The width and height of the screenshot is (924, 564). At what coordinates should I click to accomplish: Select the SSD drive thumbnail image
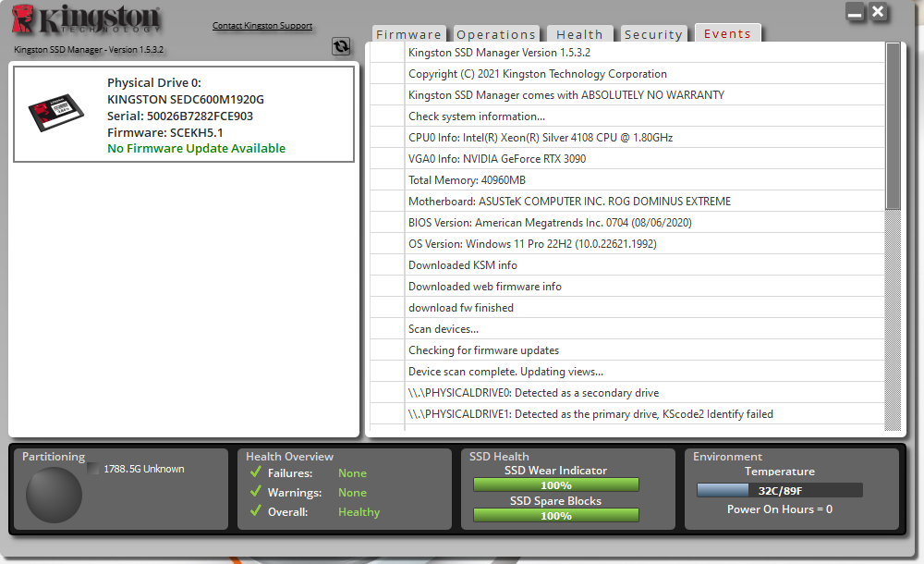point(56,112)
